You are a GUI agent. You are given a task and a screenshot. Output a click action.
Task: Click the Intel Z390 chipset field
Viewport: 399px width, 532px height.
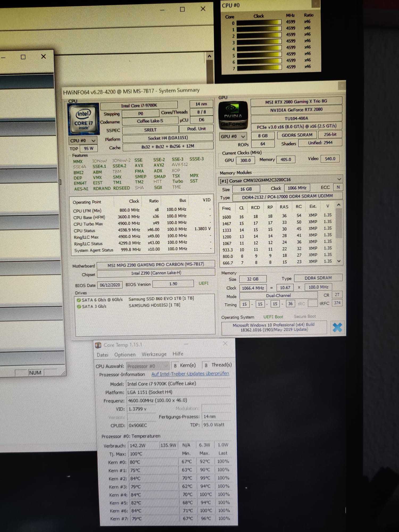156,273
